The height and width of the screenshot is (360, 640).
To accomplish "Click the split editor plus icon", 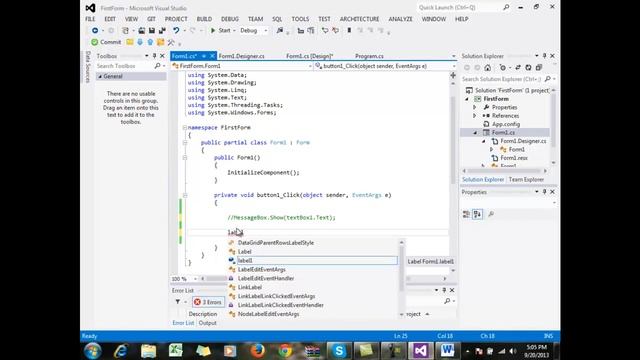I will [x=453, y=76].
